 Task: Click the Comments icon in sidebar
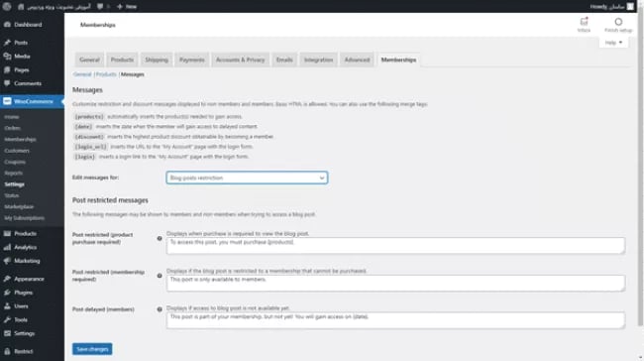click(x=7, y=83)
